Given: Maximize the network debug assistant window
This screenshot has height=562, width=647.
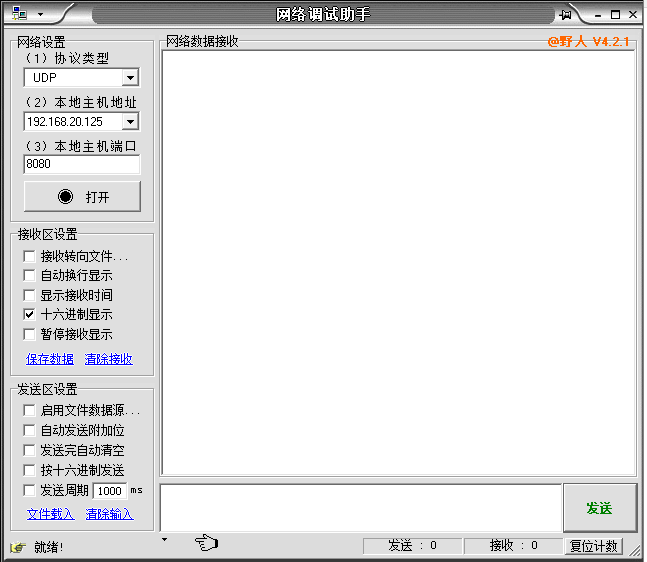Looking at the screenshot, I should click(x=615, y=15).
